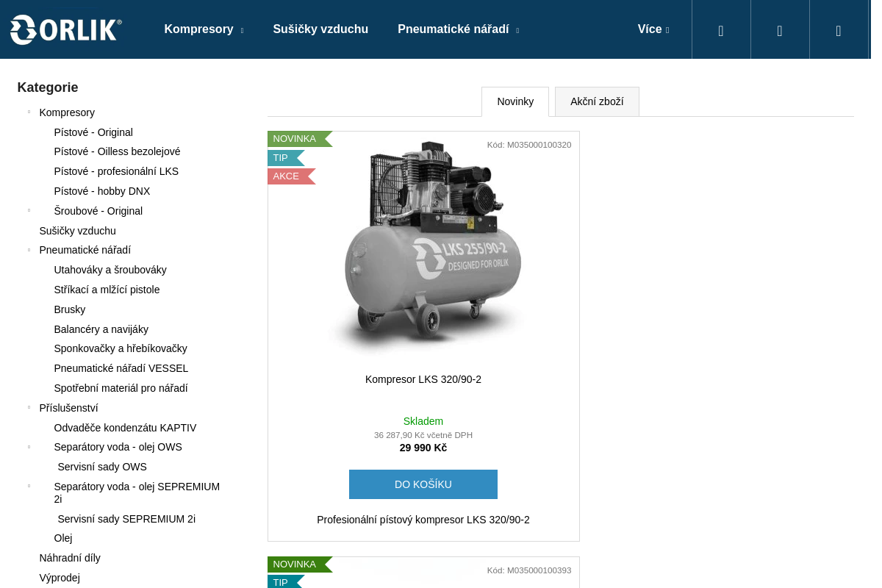Click the product code Kód: M035000100320
Image resolution: width=882 pixels, height=588 pixels.
tap(529, 145)
